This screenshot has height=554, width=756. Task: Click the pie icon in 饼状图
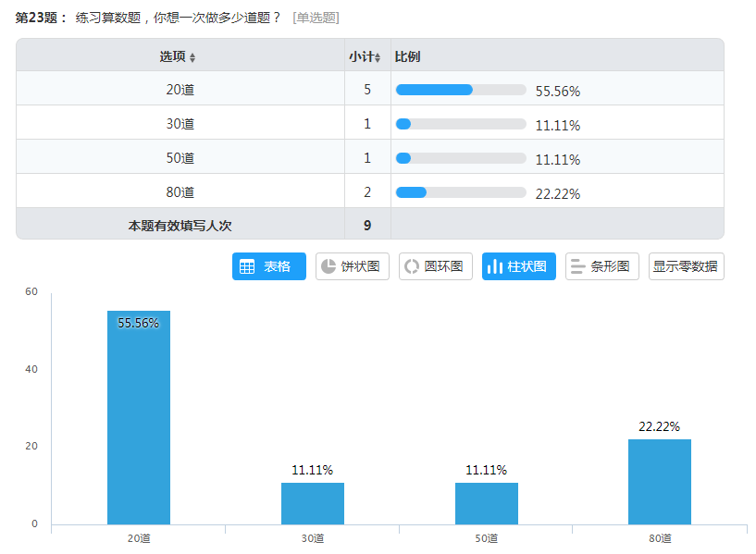click(328, 266)
